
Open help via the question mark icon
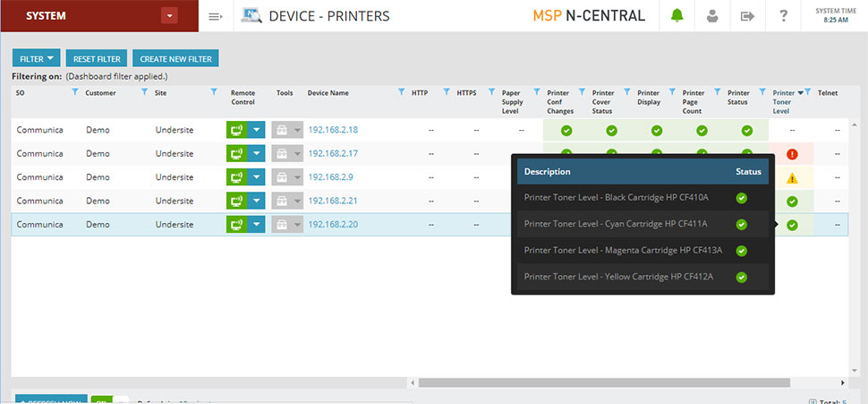783,16
